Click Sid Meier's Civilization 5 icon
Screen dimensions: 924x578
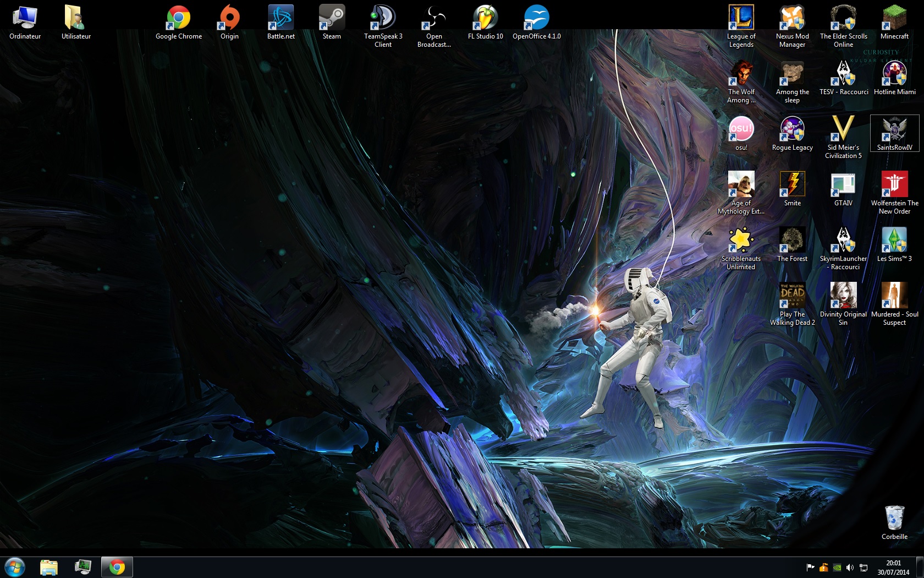[843, 138]
